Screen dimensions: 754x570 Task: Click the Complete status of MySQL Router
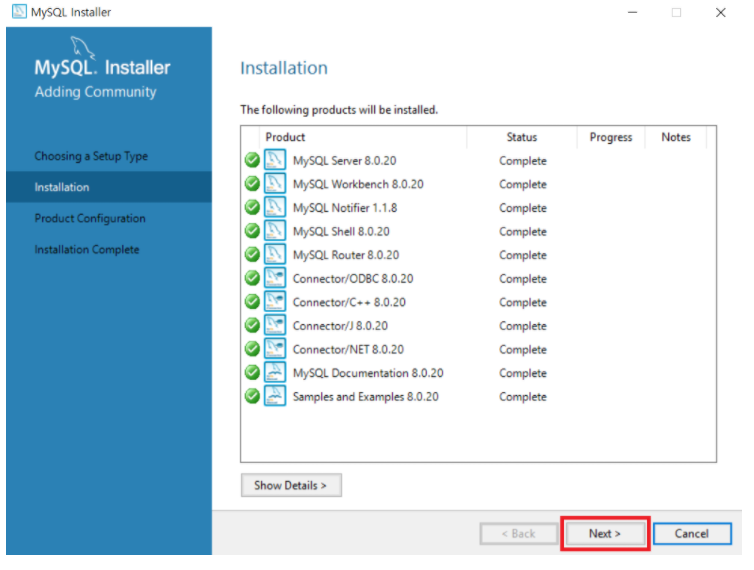[523, 254]
